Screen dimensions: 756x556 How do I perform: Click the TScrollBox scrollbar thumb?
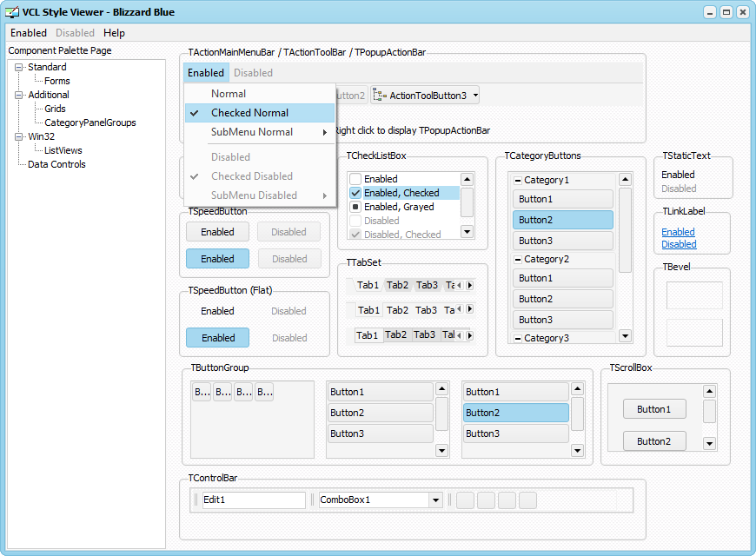point(709,411)
